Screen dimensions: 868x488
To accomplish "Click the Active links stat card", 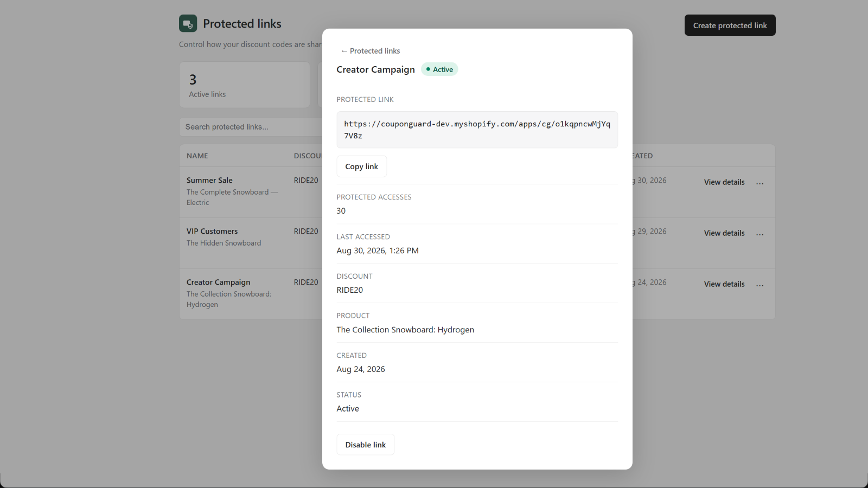I will pos(245,85).
